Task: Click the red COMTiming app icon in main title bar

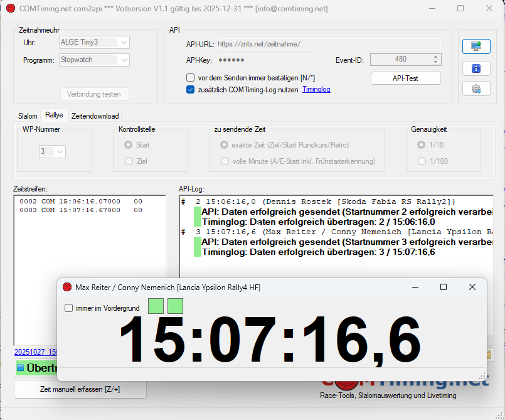Action: click(x=9, y=9)
